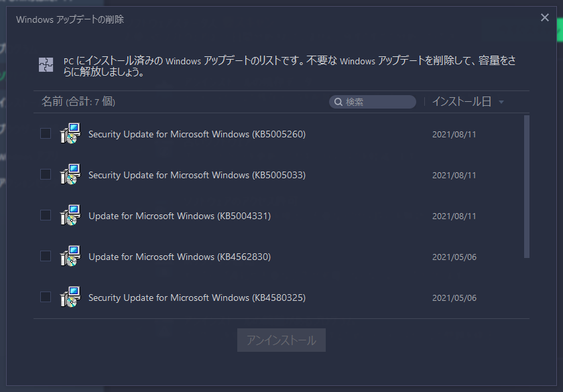Viewport: 563px width, 392px height.
Task: Click the KB5005260 update installer icon
Action: 70,134
